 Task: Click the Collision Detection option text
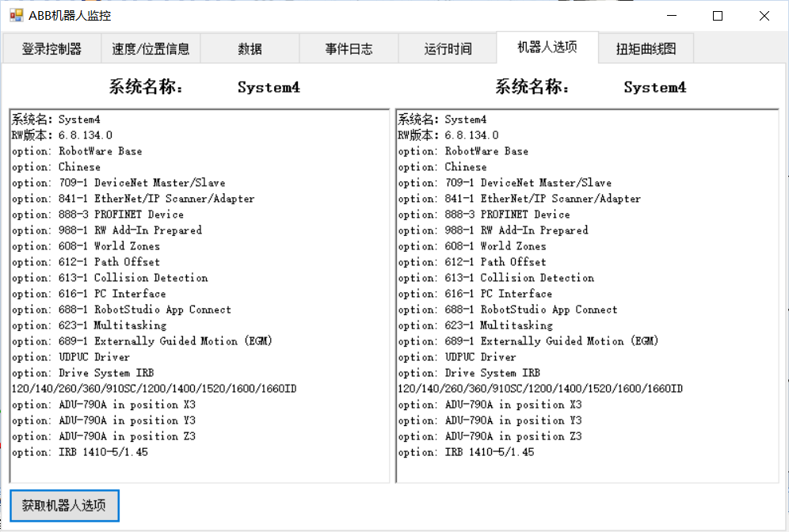(x=107, y=277)
